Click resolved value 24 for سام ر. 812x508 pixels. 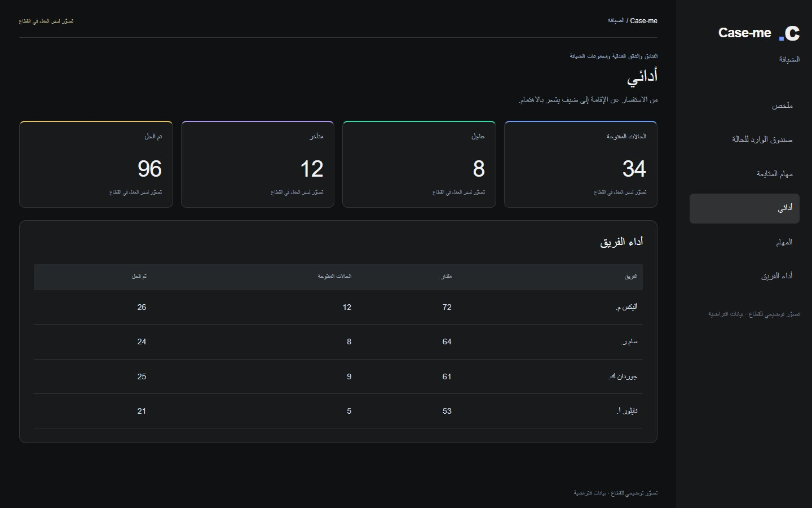click(x=142, y=341)
